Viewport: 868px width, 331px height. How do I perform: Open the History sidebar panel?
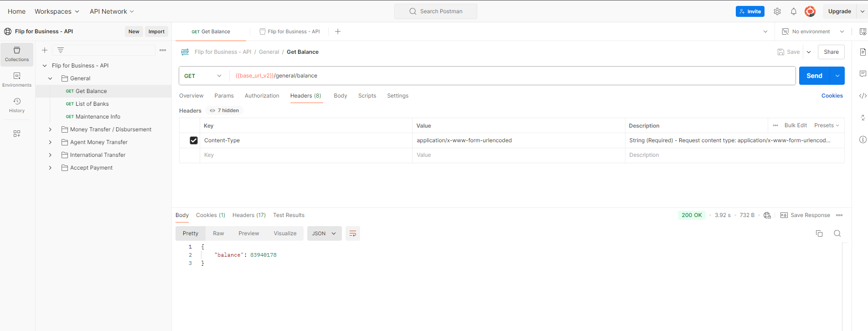[17, 104]
